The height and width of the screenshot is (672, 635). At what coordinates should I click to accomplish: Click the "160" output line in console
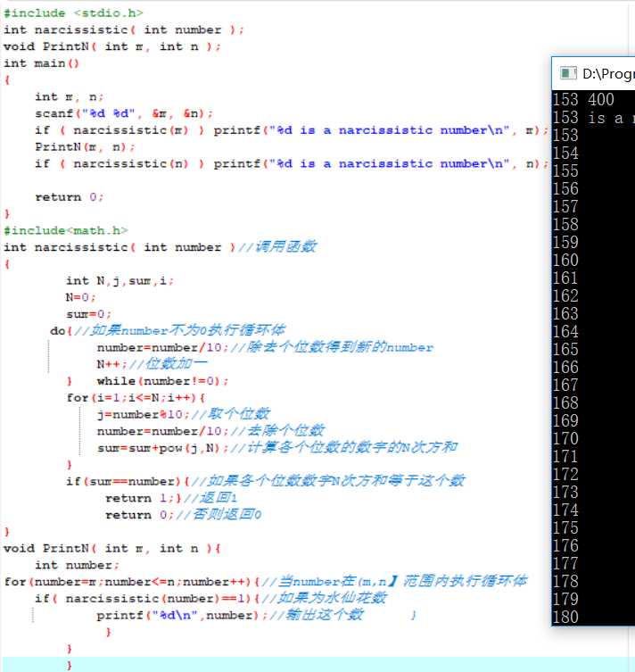(565, 260)
